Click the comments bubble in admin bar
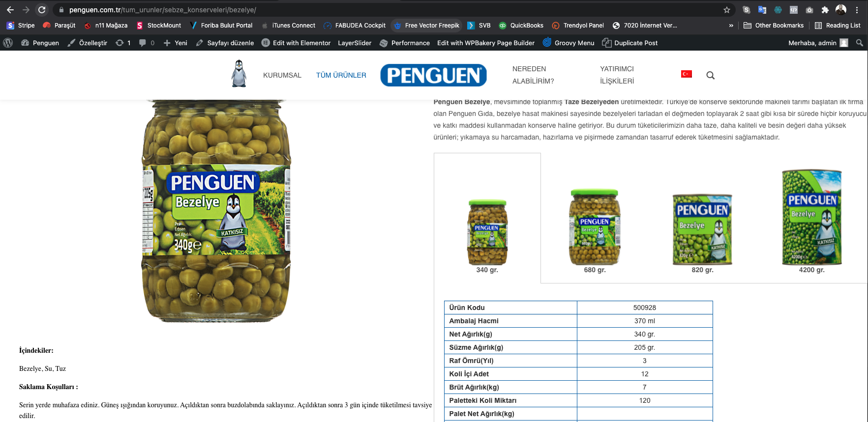The height and width of the screenshot is (422, 868). tap(147, 43)
